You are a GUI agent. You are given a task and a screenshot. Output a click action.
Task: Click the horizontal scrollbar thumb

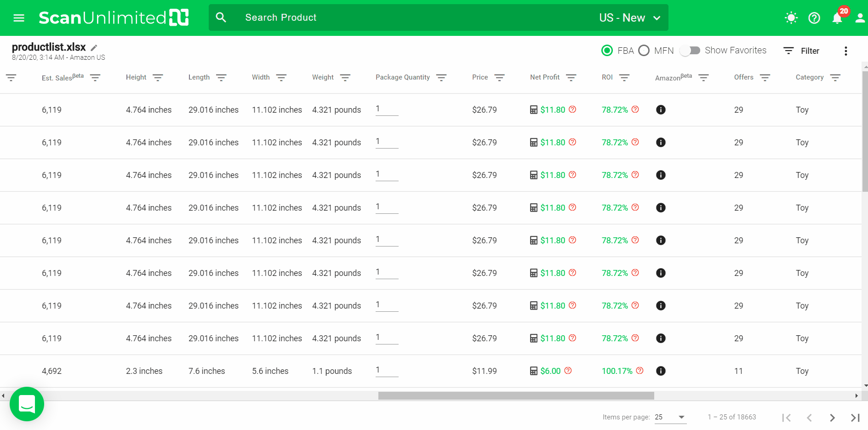pos(516,396)
